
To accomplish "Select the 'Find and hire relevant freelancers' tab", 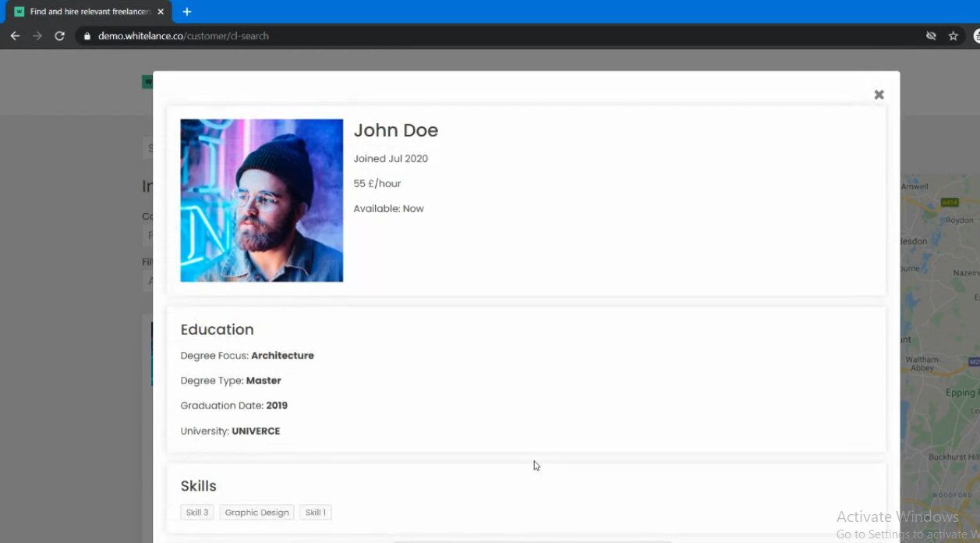I will click(90, 12).
